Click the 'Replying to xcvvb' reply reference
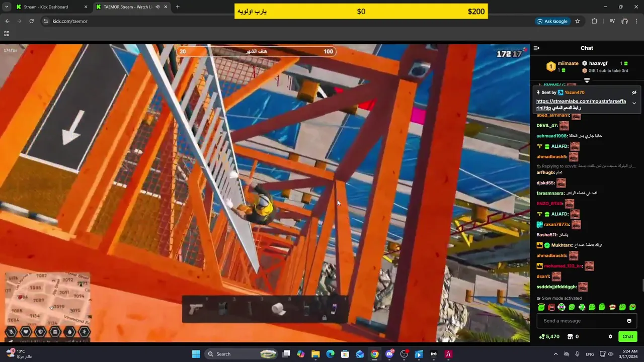This screenshot has width=644, height=362. tap(586, 166)
